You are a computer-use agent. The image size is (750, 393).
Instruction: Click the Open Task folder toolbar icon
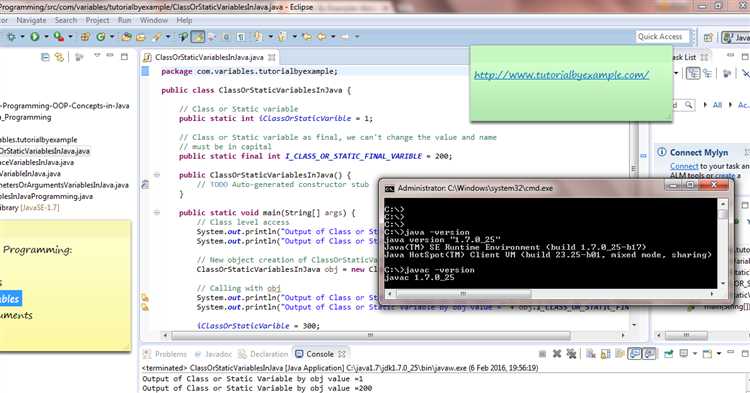(x=140, y=37)
